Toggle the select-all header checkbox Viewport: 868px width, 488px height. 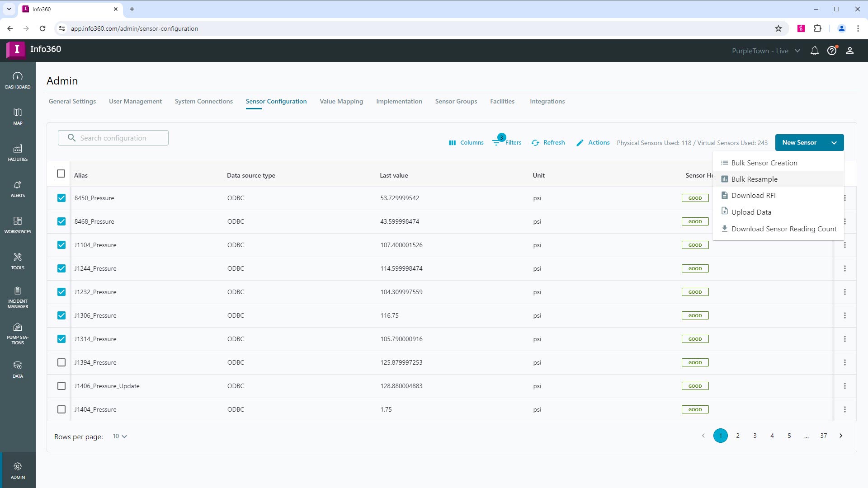click(x=61, y=174)
